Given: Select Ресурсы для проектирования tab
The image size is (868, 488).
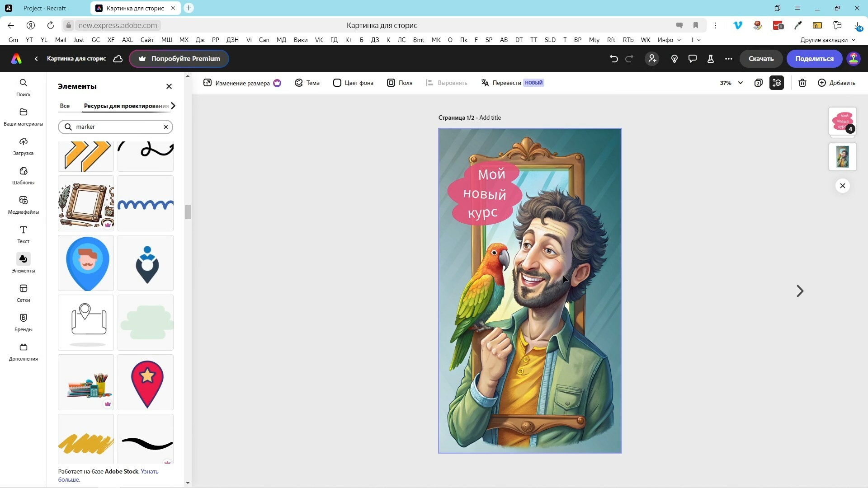Looking at the screenshot, I should (126, 106).
